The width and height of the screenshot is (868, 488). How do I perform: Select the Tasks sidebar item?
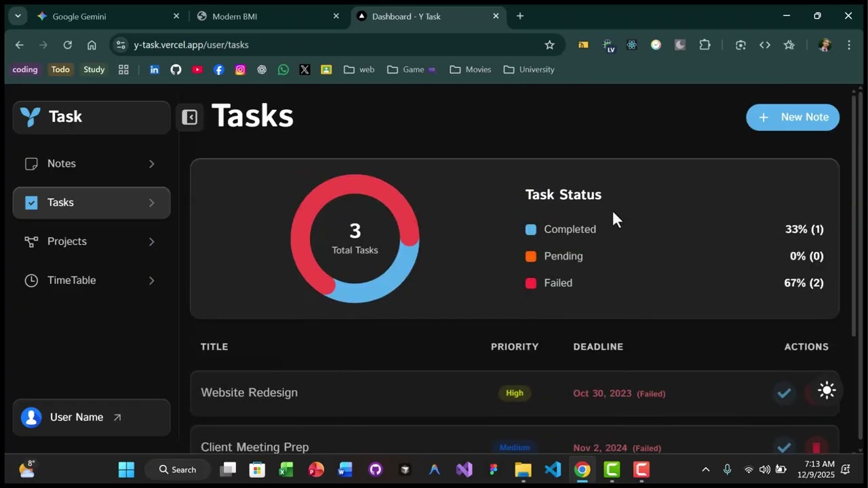(x=92, y=203)
